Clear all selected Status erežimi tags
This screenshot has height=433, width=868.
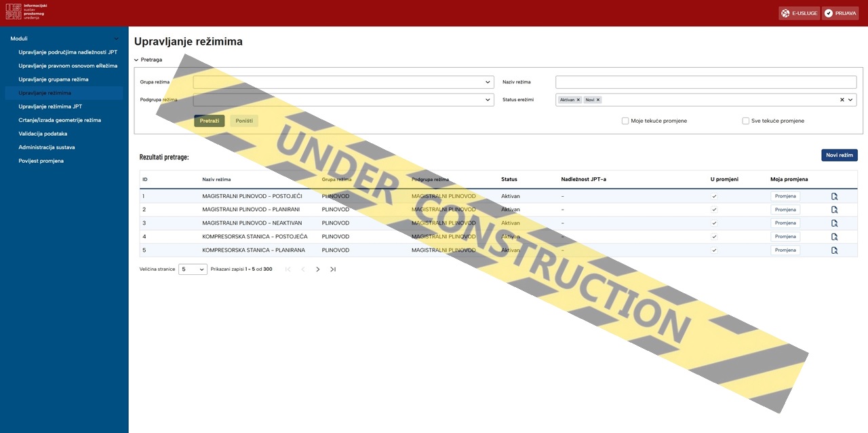842,100
